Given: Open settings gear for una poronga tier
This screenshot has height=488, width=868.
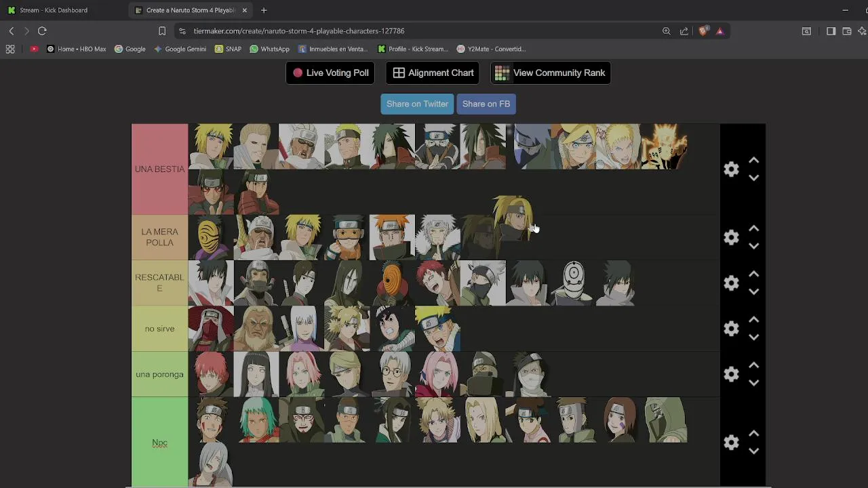Looking at the screenshot, I should pyautogui.click(x=731, y=374).
